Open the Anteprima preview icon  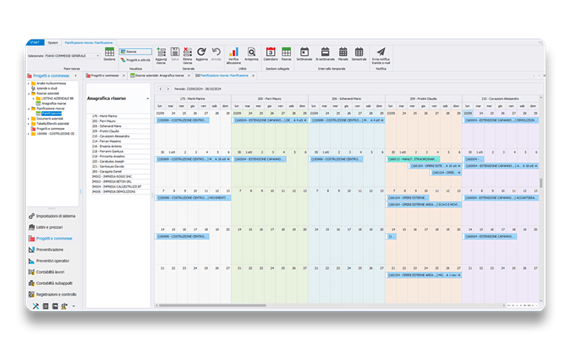pos(251,52)
